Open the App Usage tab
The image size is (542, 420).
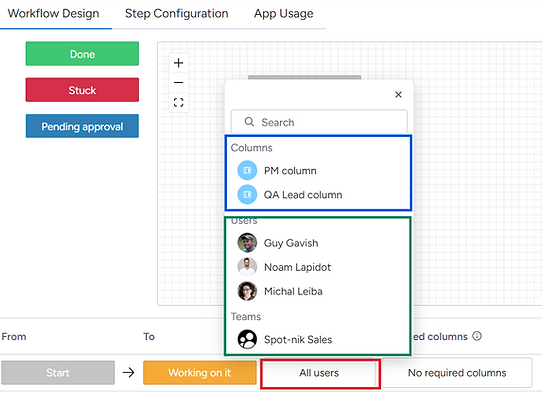click(x=283, y=13)
